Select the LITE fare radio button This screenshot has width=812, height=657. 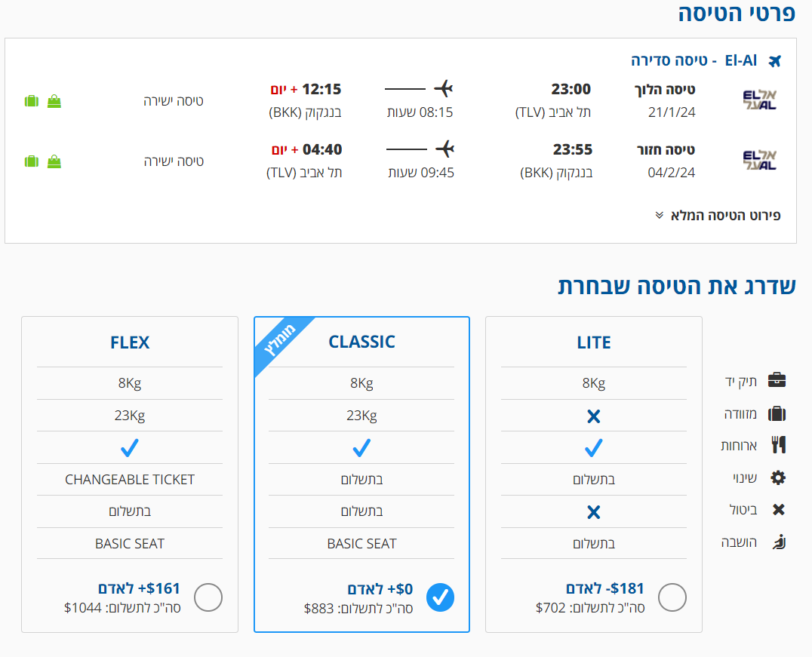point(672,597)
